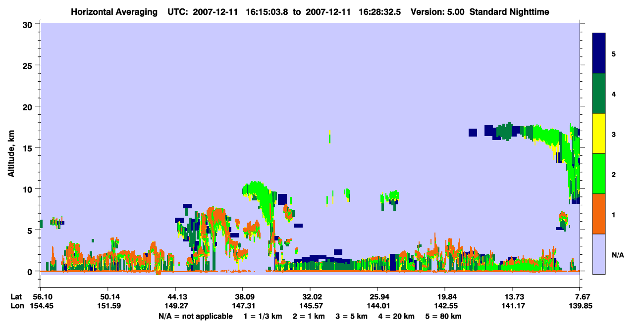Click longitude value 145.57
The width and height of the screenshot is (644, 330).
tap(310, 306)
